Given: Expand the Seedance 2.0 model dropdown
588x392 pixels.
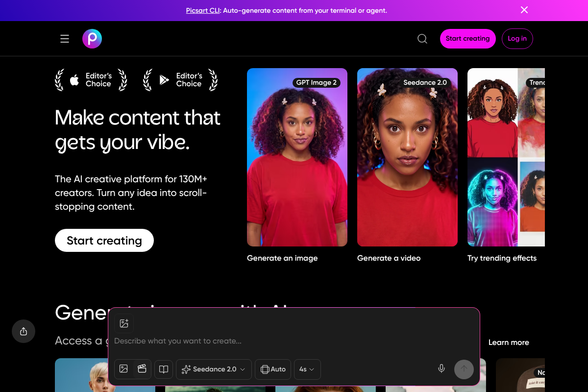Looking at the screenshot, I should (x=214, y=369).
